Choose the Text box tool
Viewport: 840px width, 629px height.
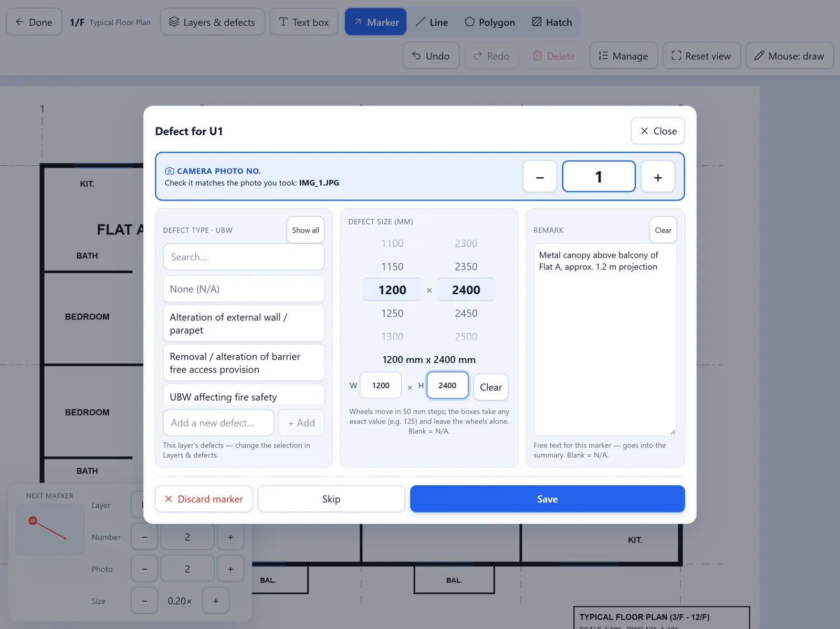(x=304, y=22)
